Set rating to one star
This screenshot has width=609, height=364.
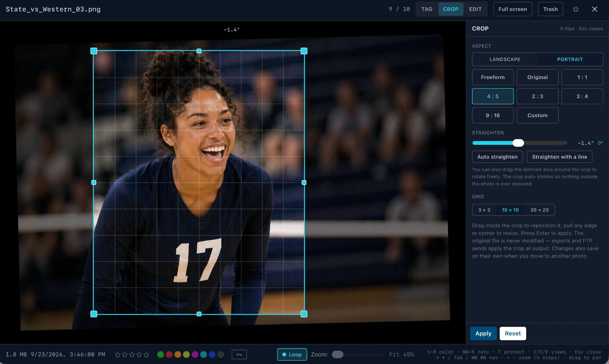tap(118, 355)
